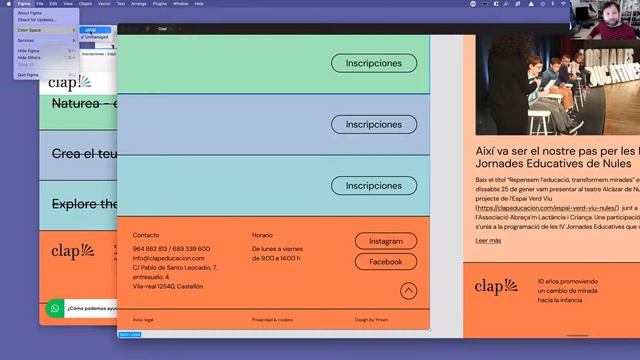The width and height of the screenshot is (640, 360).
Task: Open the Text menu
Action: 121,4
